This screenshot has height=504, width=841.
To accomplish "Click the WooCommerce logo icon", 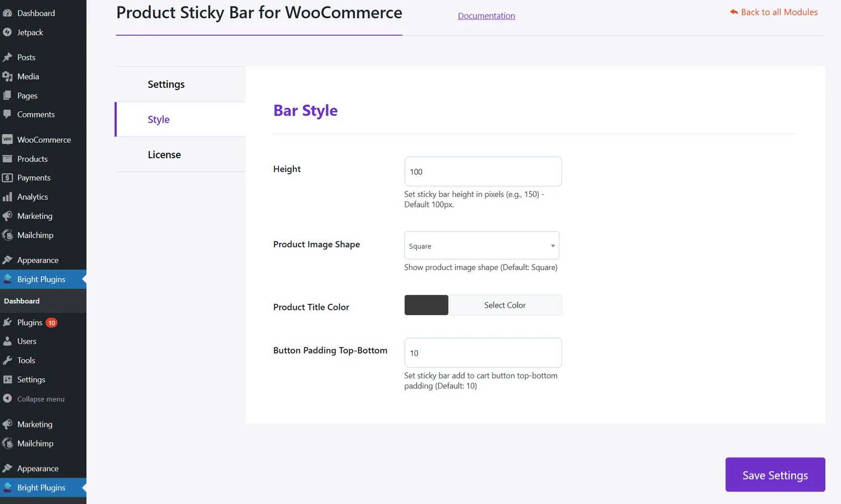I will coord(7,140).
